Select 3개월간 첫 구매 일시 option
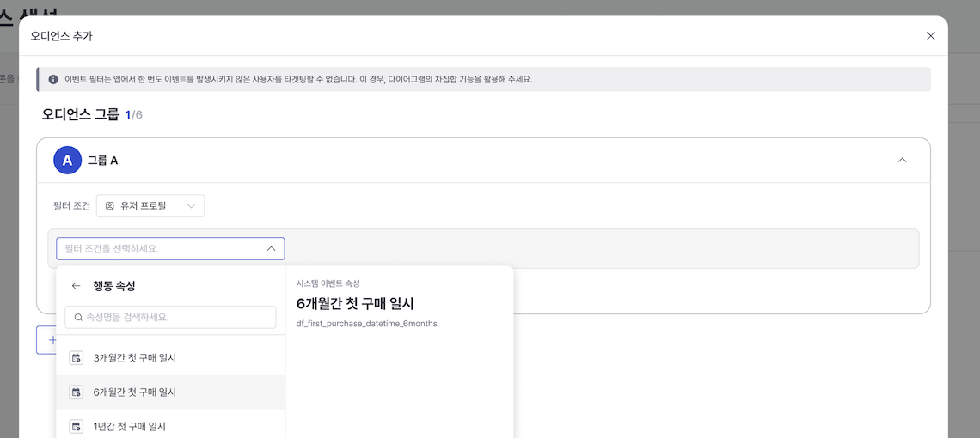 coord(170,358)
